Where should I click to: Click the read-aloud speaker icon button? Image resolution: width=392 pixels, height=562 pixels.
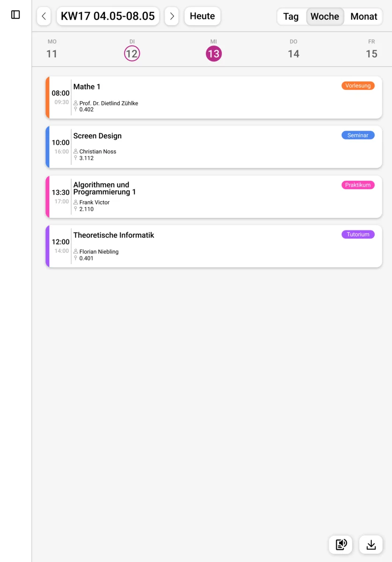point(341,545)
